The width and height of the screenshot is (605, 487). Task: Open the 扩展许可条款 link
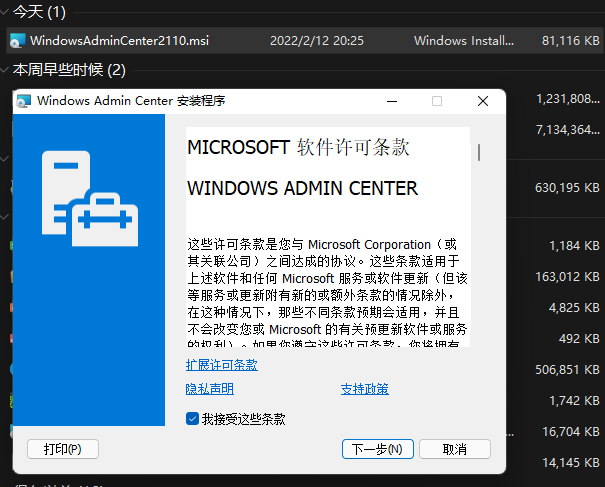[x=221, y=365]
